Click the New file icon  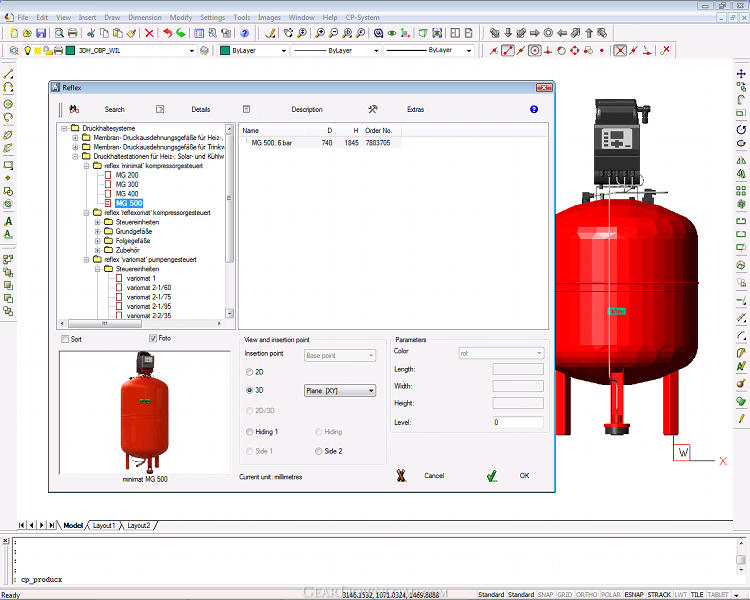tap(14, 33)
